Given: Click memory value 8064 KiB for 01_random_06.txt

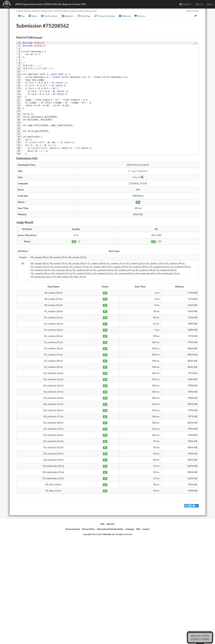Looking at the screenshot, I should tap(192, 349).
